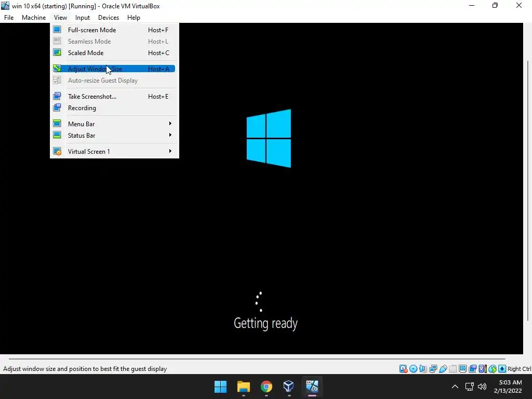The image size is (532, 399).
Task: Toggle Scaled Mode in View menu
Action: click(x=114, y=52)
